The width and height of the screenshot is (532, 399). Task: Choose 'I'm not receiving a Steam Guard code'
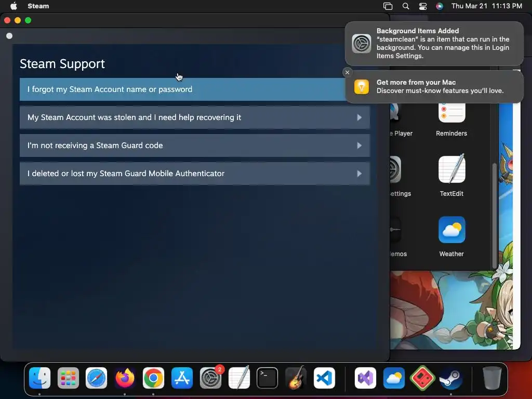(195, 145)
